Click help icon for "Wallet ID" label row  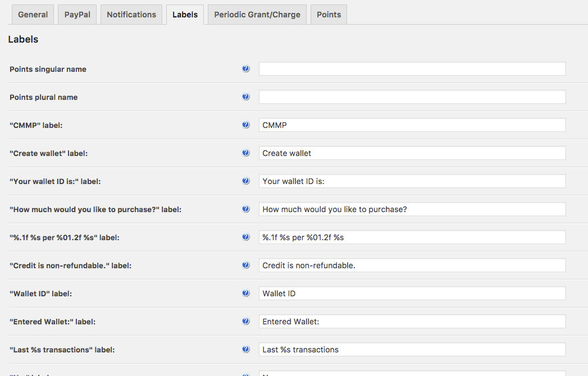pos(245,294)
